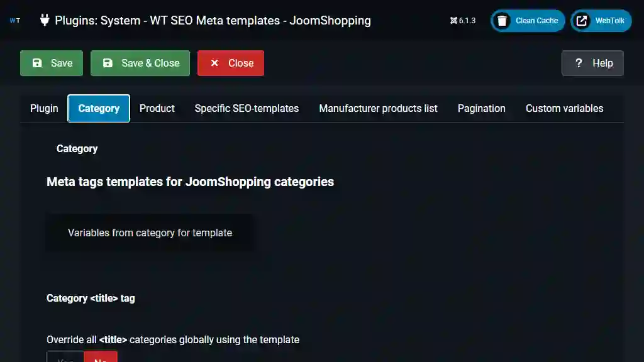This screenshot has height=362, width=644.
Task: Switch to the Plugin tab
Action: click(44, 108)
